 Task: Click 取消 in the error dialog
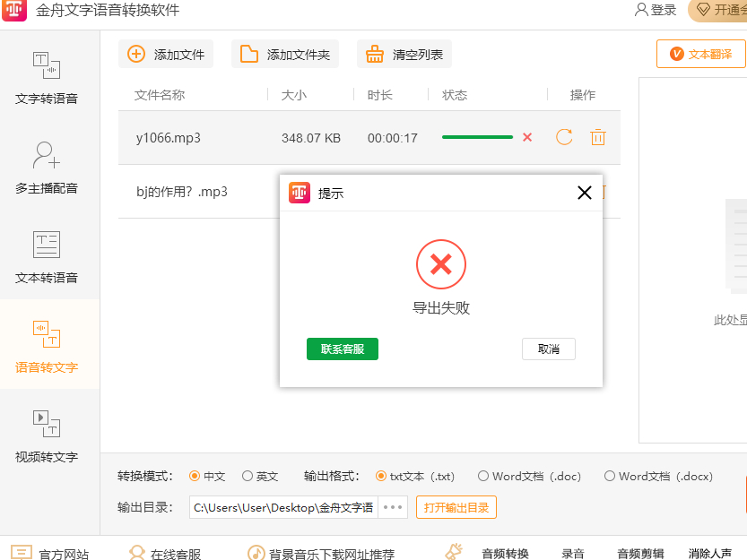[549, 349]
